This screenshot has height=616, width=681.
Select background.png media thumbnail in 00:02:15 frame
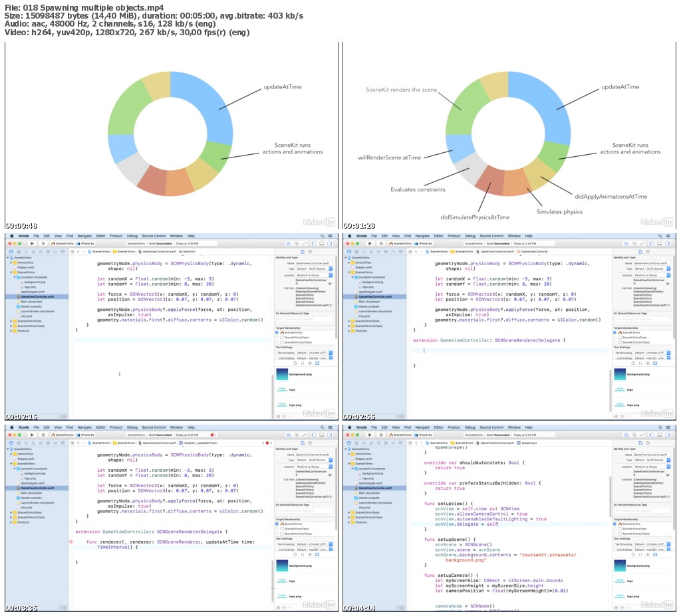coord(282,373)
